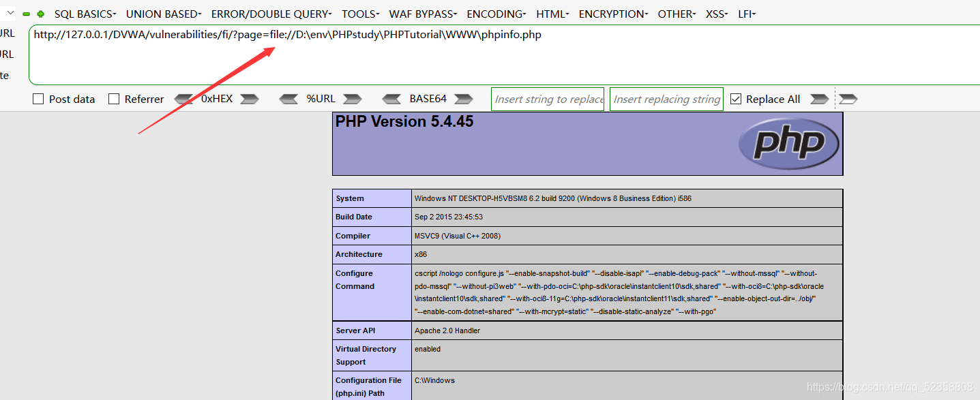Open the OTHER dropdown menu
This screenshot has height=400, width=980.
pyautogui.click(x=677, y=14)
